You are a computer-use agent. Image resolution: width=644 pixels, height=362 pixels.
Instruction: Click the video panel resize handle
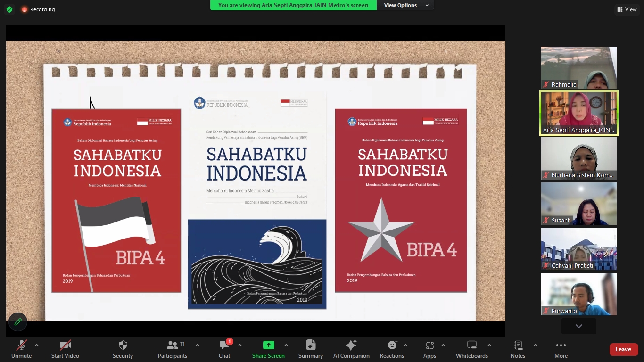tap(512, 181)
